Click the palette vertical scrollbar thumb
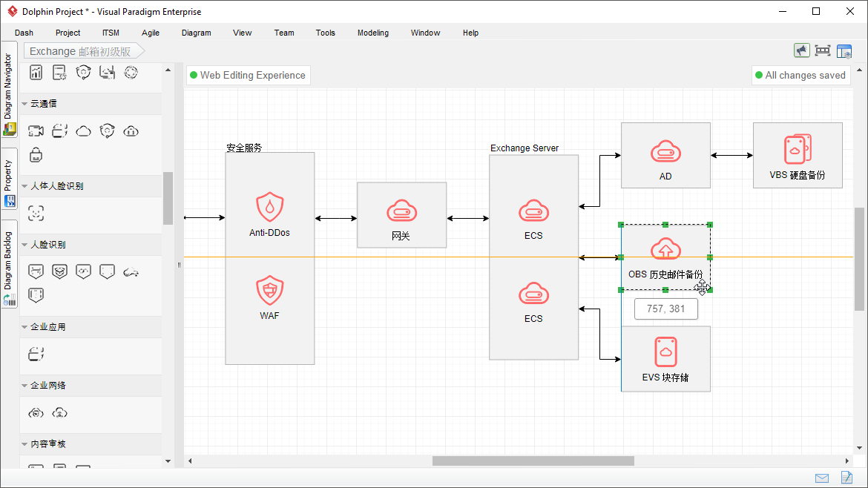 pos(168,198)
